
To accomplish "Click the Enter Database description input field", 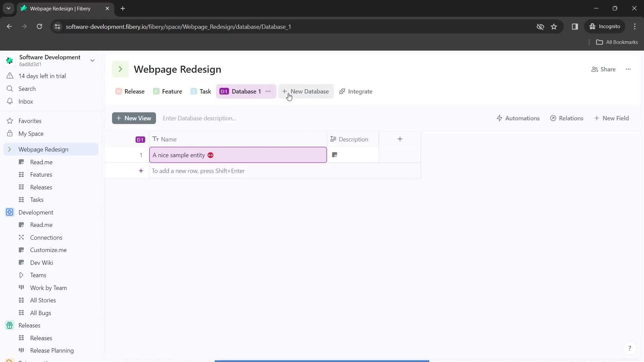I will (x=200, y=118).
